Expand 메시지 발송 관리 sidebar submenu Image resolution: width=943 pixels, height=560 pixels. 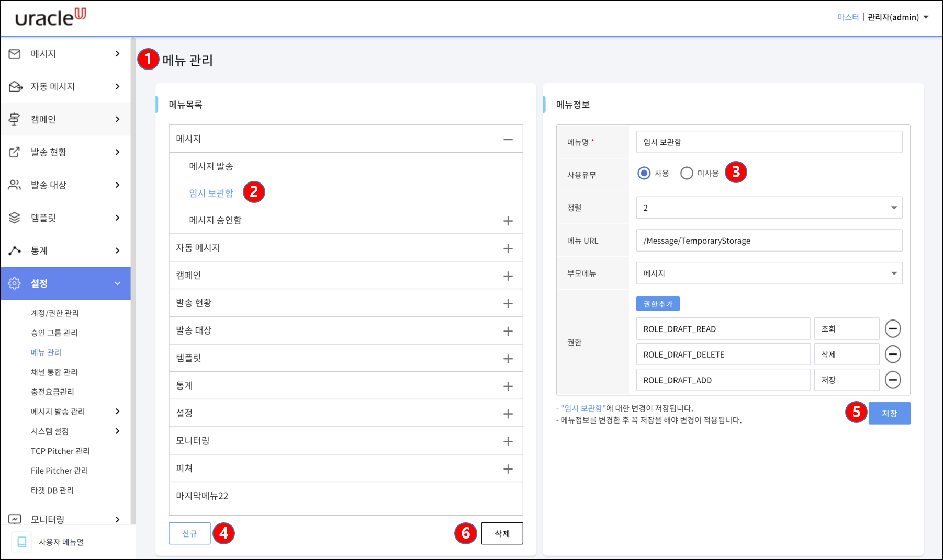coord(117,412)
